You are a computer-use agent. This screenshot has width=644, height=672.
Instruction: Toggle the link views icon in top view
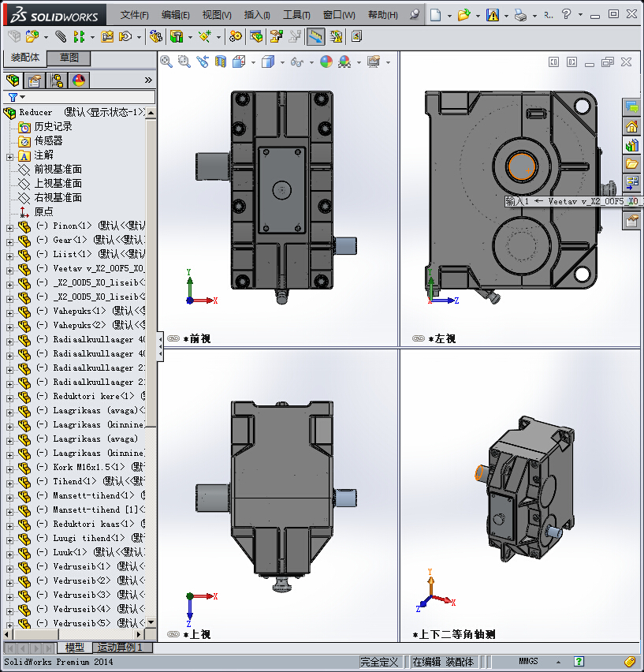[x=173, y=634]
